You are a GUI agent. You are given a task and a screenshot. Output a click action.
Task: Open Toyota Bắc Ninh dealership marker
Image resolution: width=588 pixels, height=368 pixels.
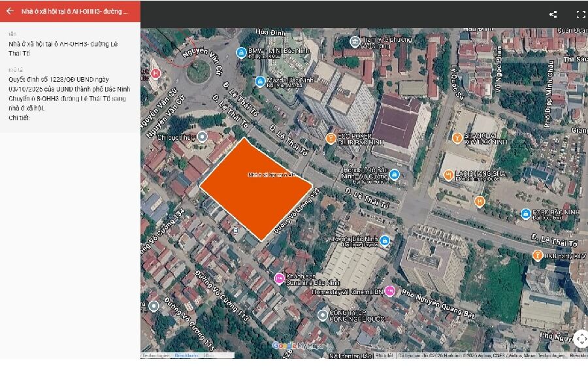384,241
